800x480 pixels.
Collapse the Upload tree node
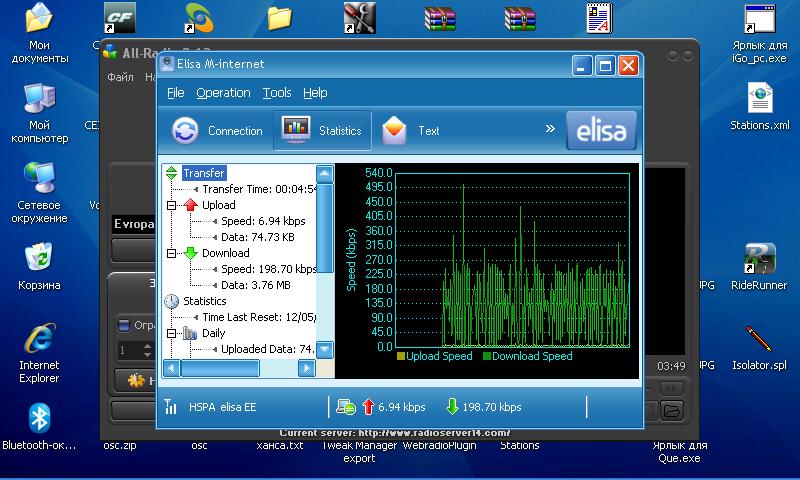[171, 205]
